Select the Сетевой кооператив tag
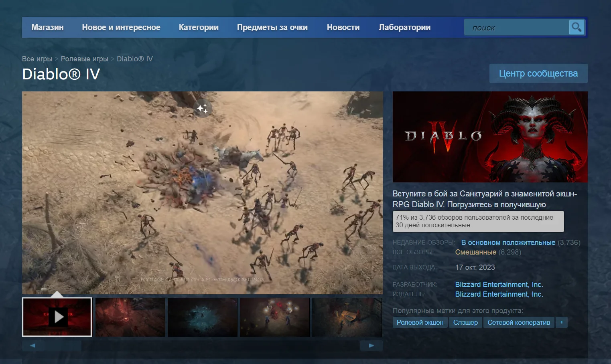The height and width of the screenshot is (364, 611). (519, 322)
